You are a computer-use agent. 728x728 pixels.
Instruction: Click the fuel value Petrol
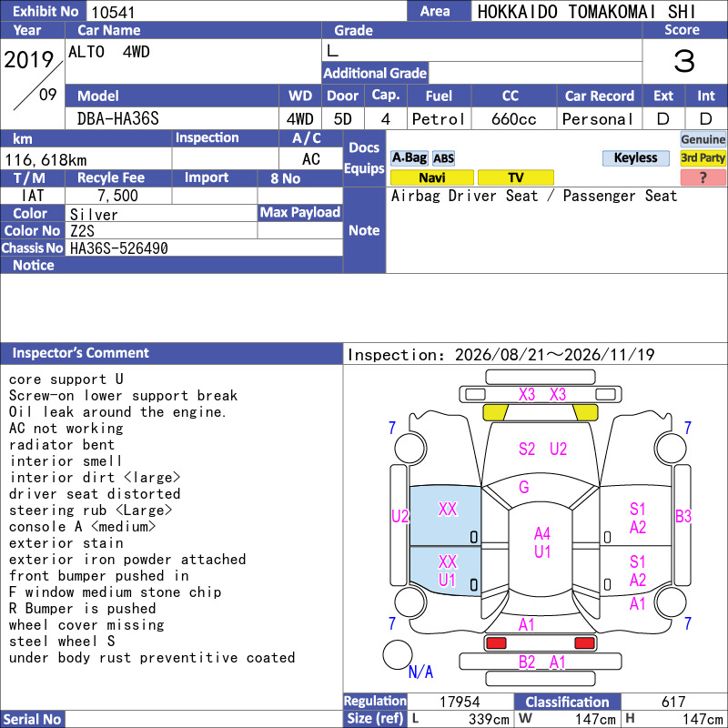tap(439, 119)
